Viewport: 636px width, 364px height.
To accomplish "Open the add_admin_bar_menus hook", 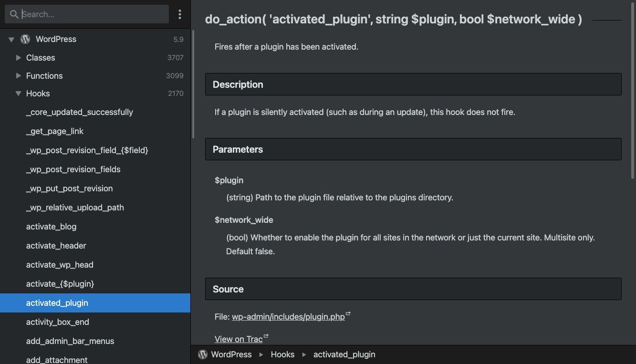I will click(95, 341).
